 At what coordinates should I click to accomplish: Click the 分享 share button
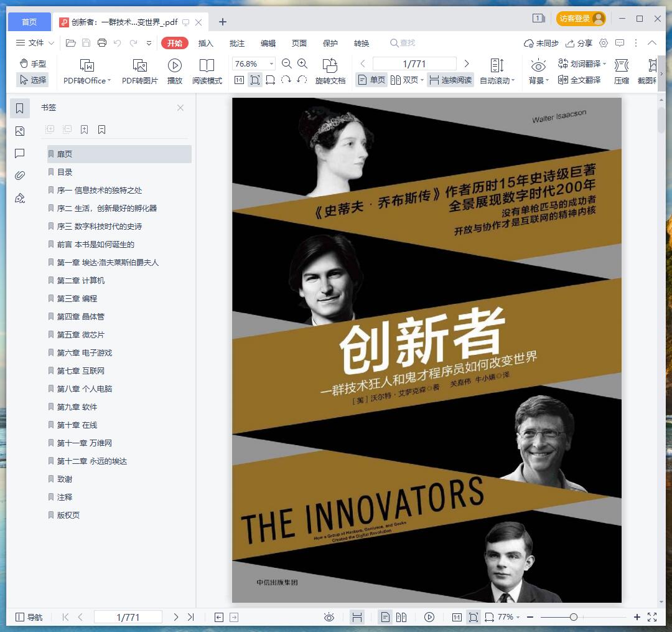click(x=579, y=43)
